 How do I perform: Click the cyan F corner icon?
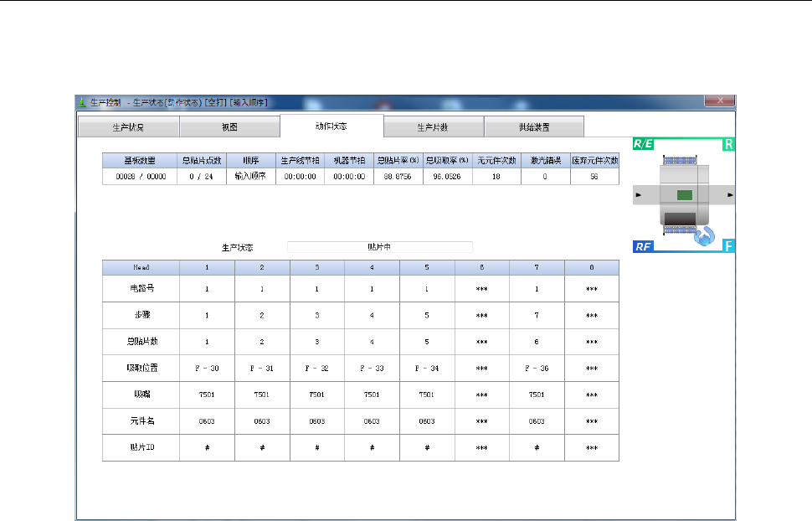(728, 245)
